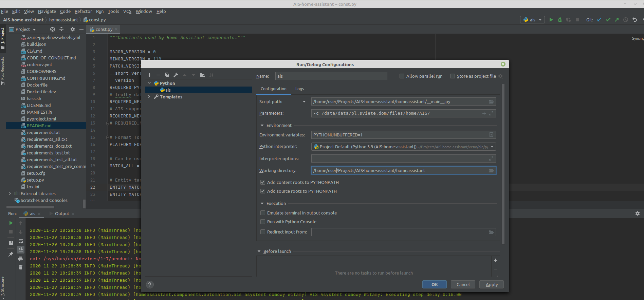Viewport: 644px width, 300px height.
Task: Browse redirect input file folder icon
Action: click(491, 232)
